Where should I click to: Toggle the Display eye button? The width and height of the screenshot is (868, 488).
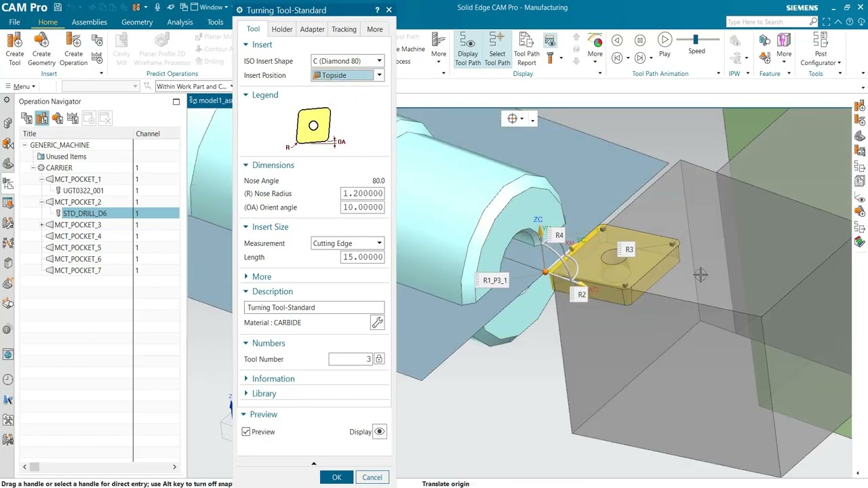(x=380, y=432)
